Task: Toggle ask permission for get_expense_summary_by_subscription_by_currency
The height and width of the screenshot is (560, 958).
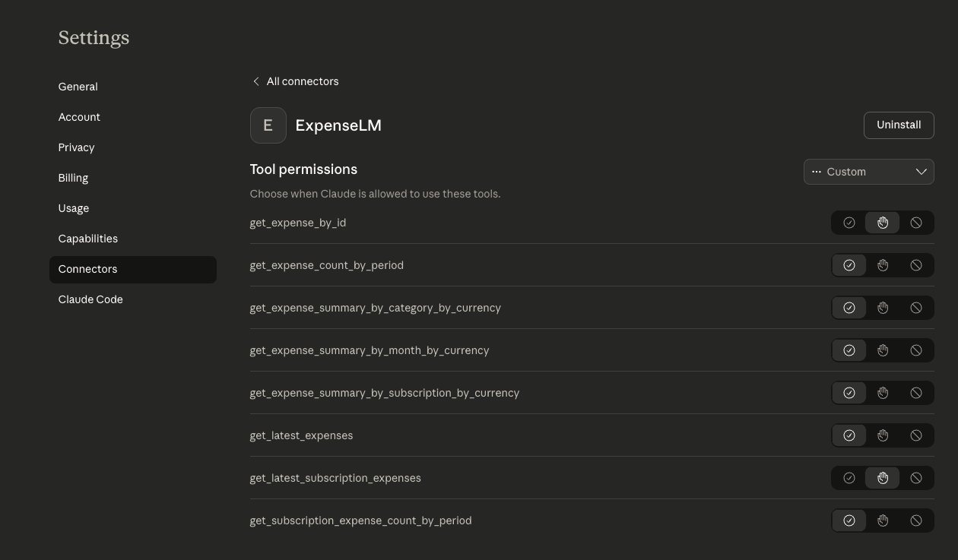Action: coord(883,393)
